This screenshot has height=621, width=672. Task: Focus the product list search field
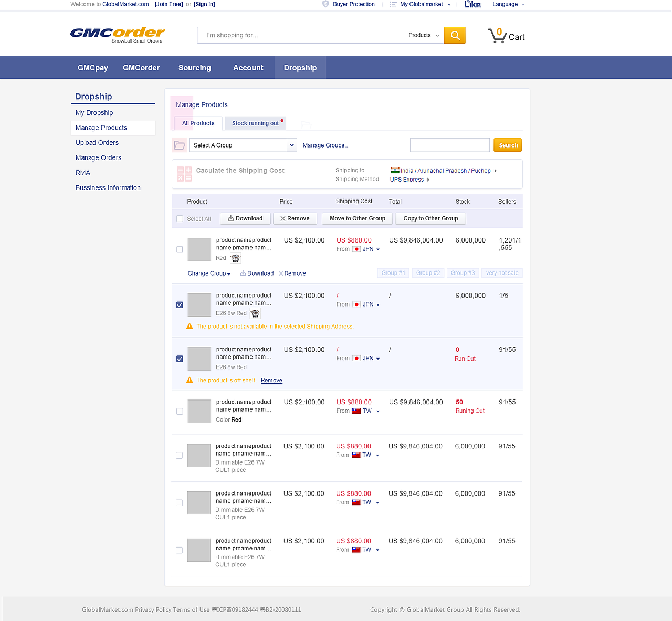[x=450, y=145]
